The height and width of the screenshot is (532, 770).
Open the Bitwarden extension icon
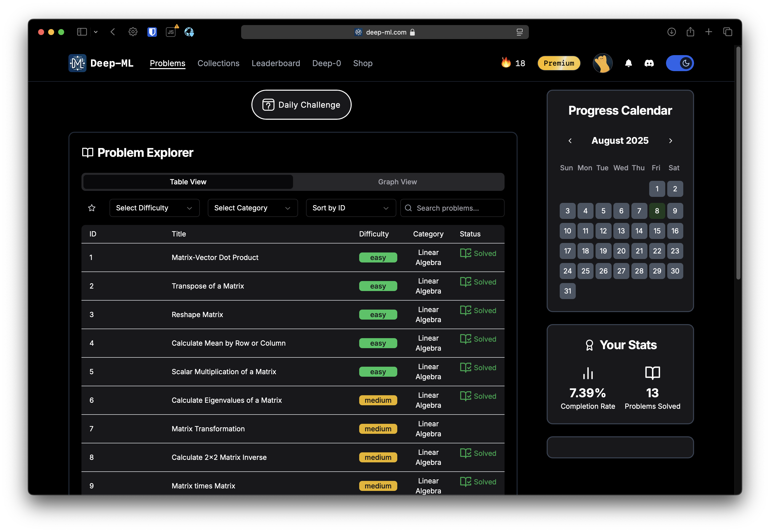click(x=152, y=32)
